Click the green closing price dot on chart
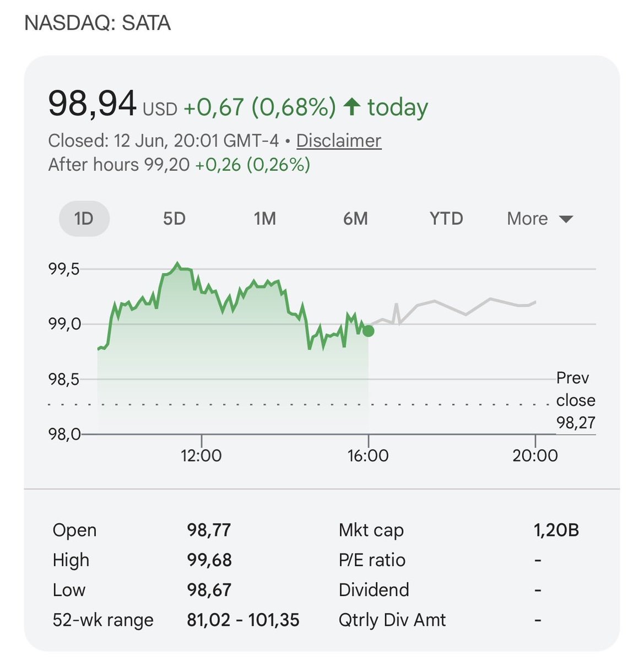The image size is (644, 661). click(369, 331)
